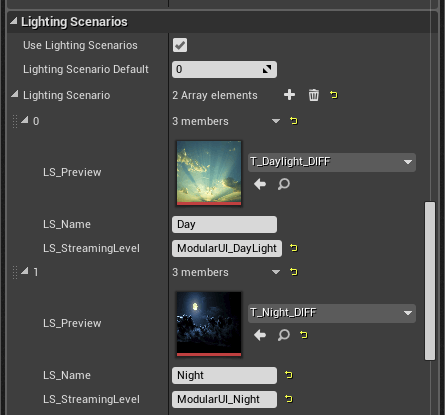Reset ModularUI_DayLight streaming level to default

[x=294, y=248]
